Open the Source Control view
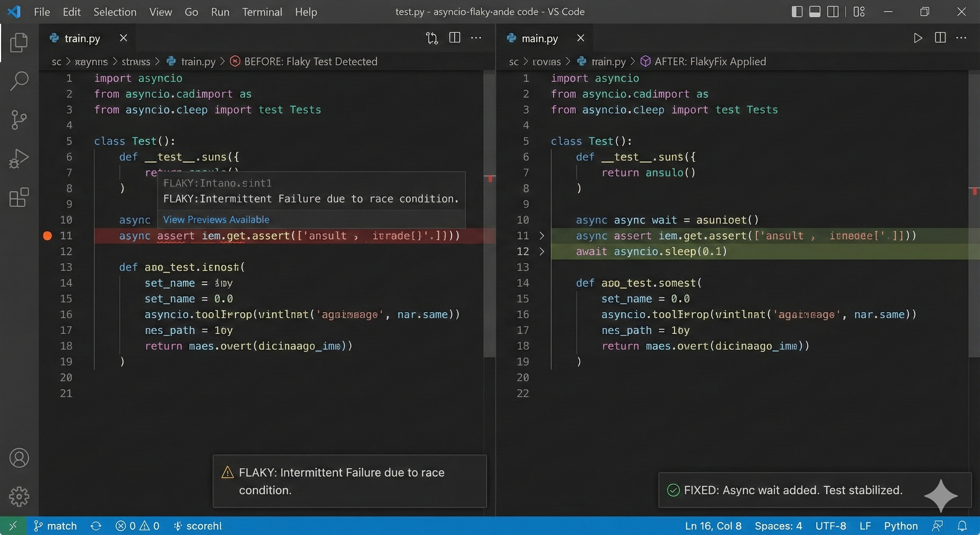This screenshot has width=980, height=535. tap(19, 120)
